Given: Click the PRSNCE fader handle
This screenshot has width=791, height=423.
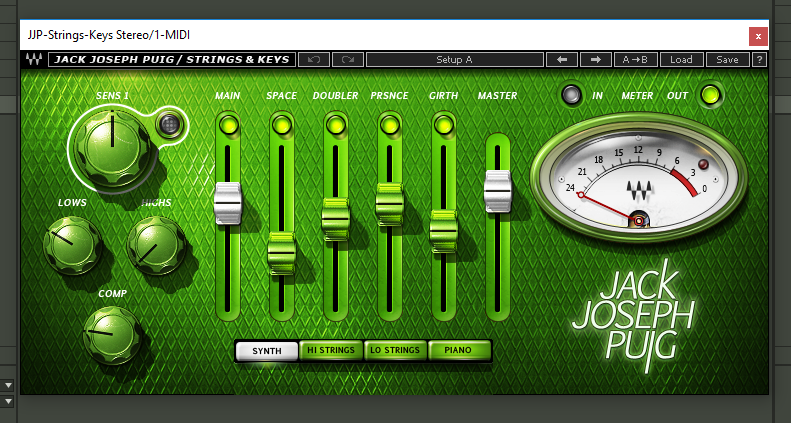Looking at the screenshot, I should click(390, 204).
